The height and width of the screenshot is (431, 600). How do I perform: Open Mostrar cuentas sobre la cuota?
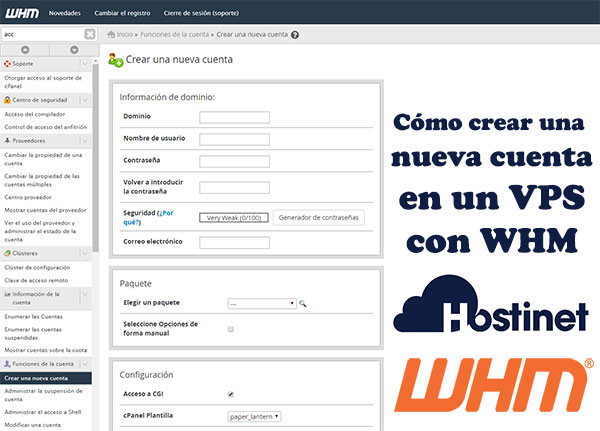click(x=46, y=350)
